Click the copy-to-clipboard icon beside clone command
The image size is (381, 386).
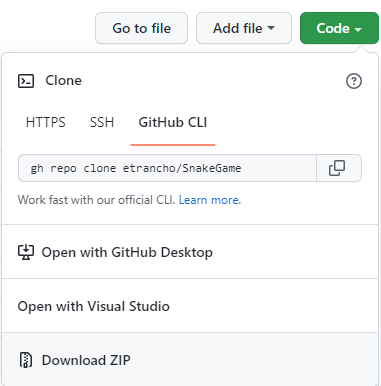pos(337,168)
